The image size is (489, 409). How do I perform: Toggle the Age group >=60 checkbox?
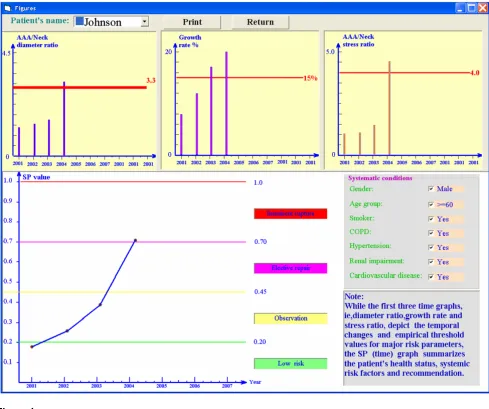431,204
